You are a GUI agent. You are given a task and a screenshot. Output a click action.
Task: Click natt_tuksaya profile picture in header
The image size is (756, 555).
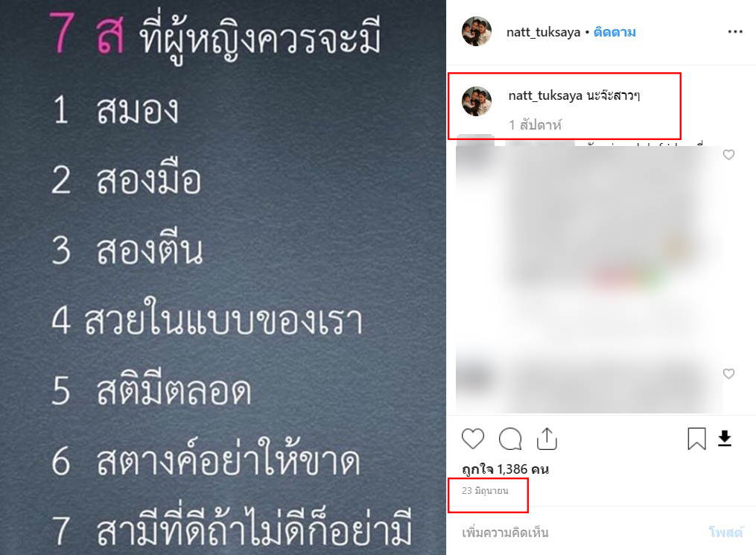pos(477,31)
